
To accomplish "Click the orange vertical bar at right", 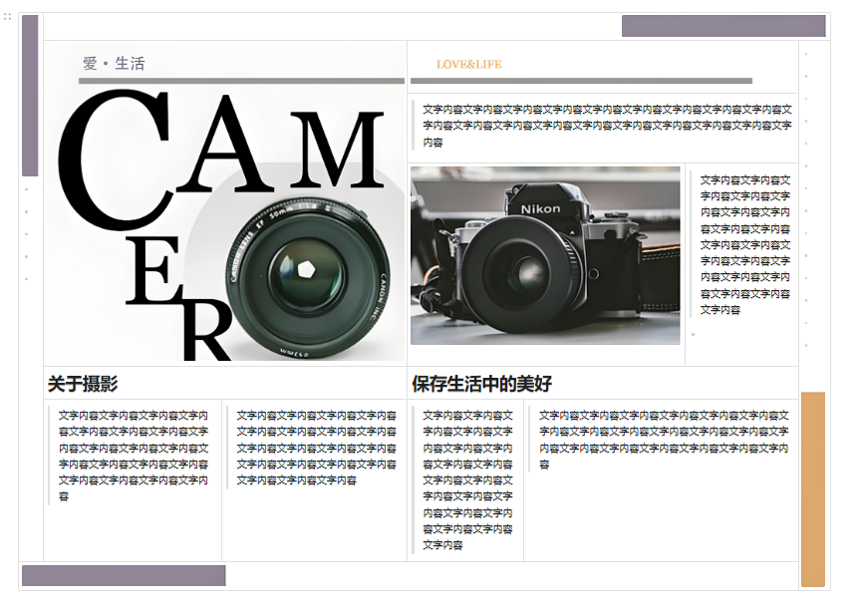I will (813, 489).
